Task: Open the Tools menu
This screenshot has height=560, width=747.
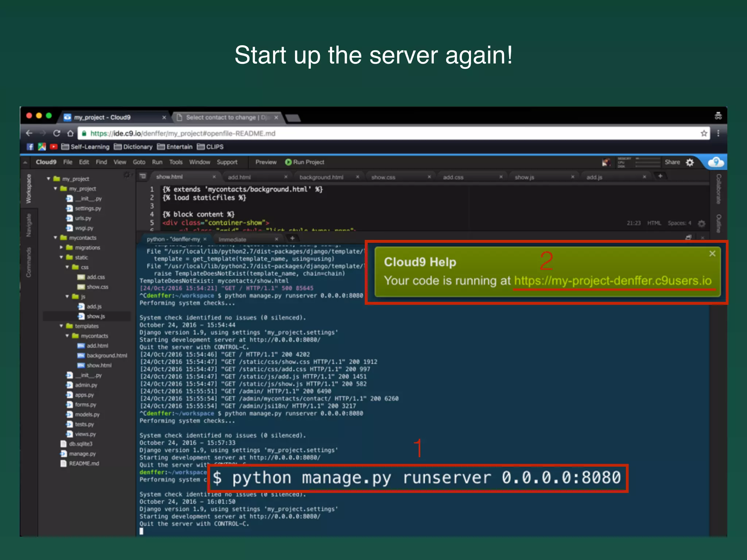Action: pyautogui.click(x=175, y=162)
